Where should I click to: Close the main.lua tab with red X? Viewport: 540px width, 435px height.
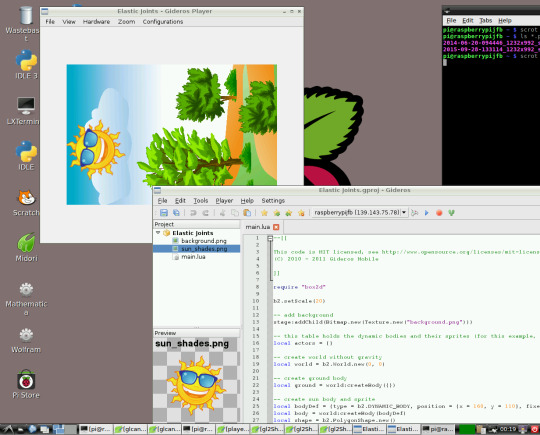click(x=276, y=227)
